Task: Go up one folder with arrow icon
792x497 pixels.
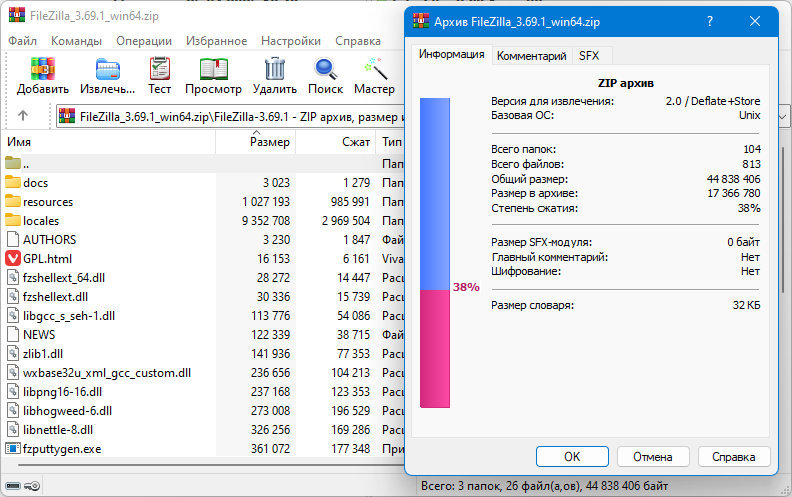Action: coord(23,116)
